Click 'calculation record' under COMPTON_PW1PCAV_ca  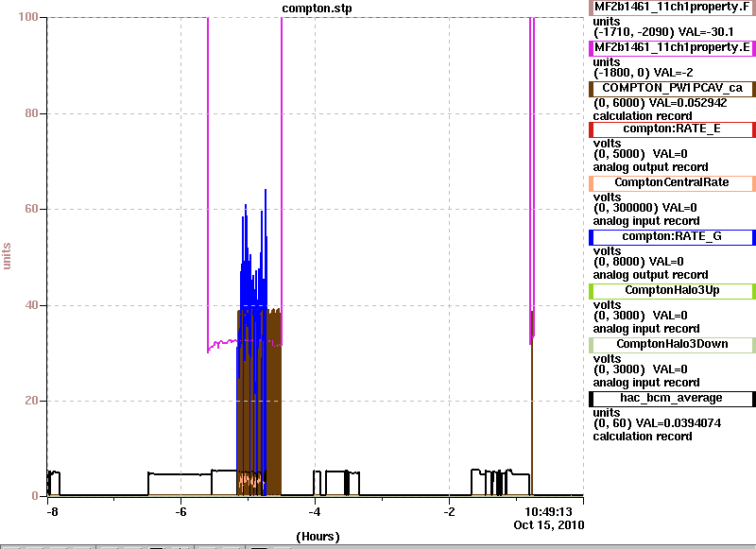click(643, 116)
